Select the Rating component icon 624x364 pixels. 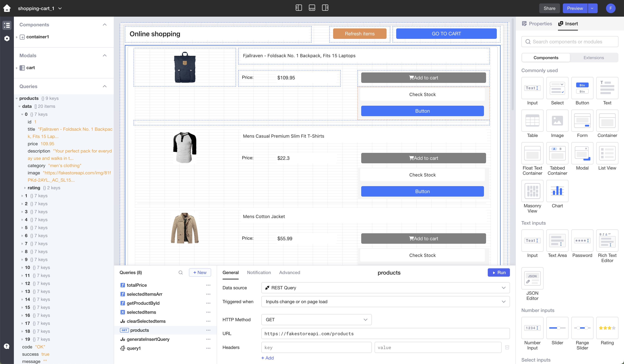pyautogui.click(x=607, y=328)
